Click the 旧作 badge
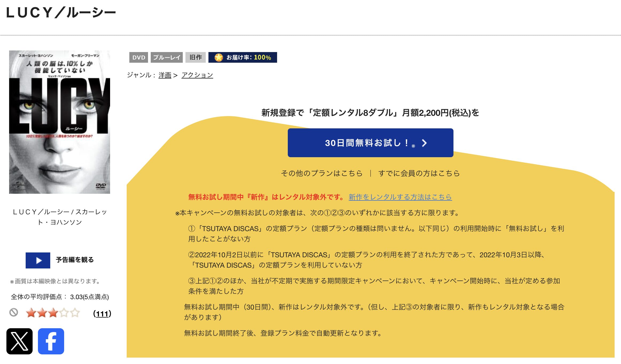Screen dimensions: 621x364 click(196, 57)
